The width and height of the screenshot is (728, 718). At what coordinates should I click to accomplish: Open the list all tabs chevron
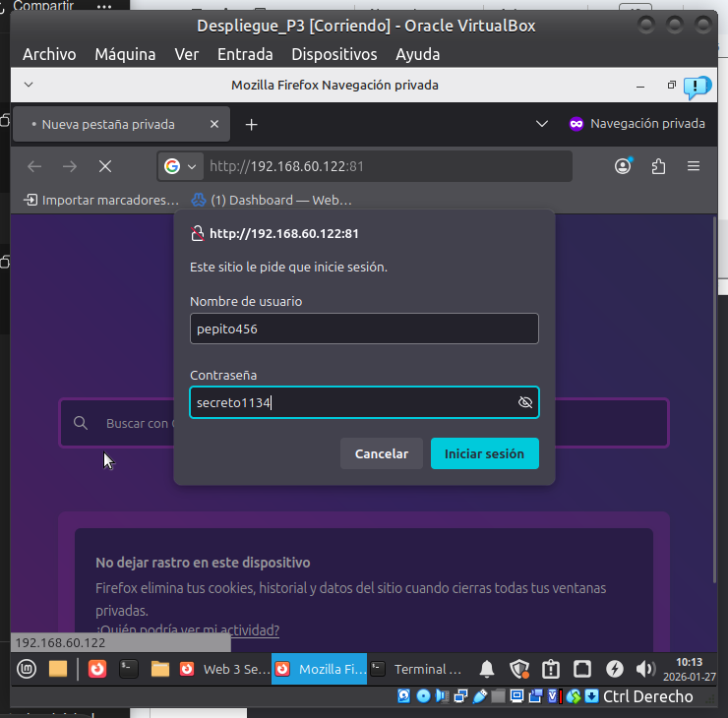tap(541, 124)
